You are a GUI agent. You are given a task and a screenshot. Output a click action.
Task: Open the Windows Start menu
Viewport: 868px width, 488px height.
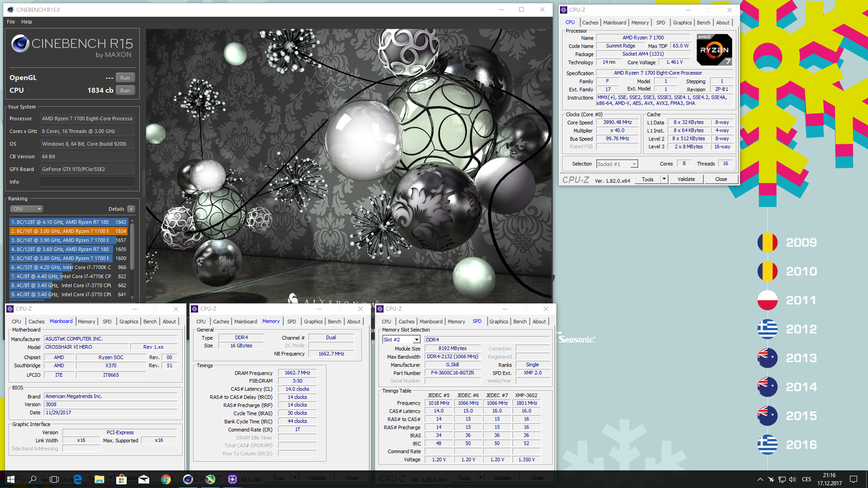[x=11, y=479]
